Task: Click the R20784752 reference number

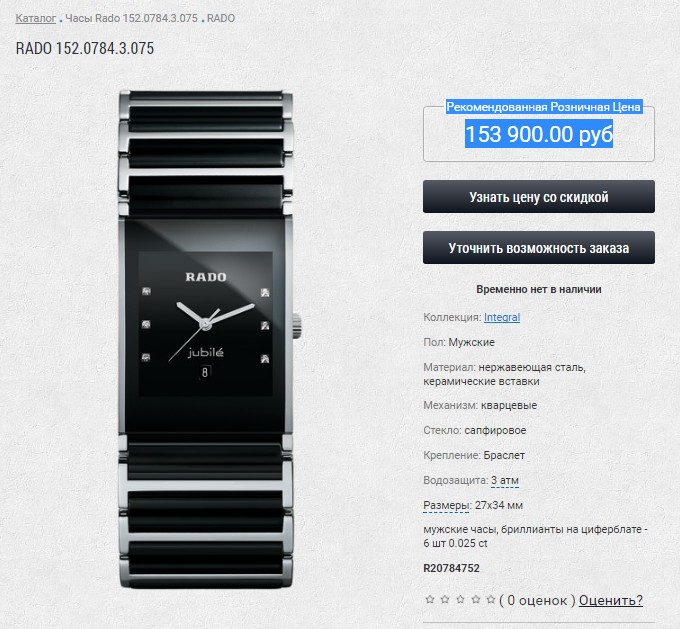Action: click(451, 568)
